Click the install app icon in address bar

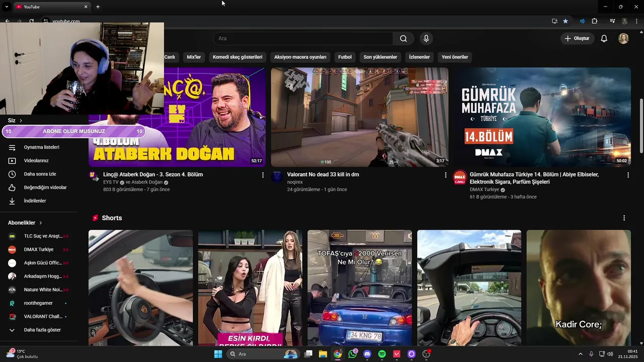coord(554,21)
